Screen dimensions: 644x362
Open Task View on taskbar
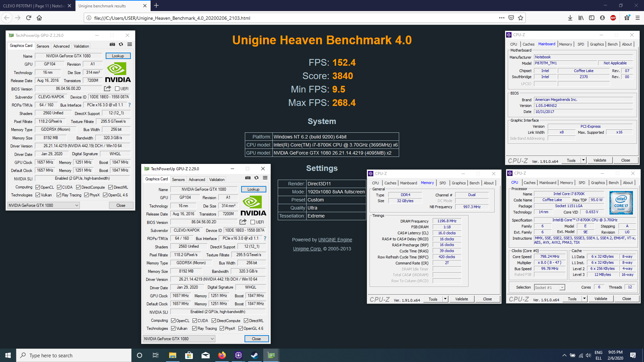pyautogui.click(x=155, y=355)
